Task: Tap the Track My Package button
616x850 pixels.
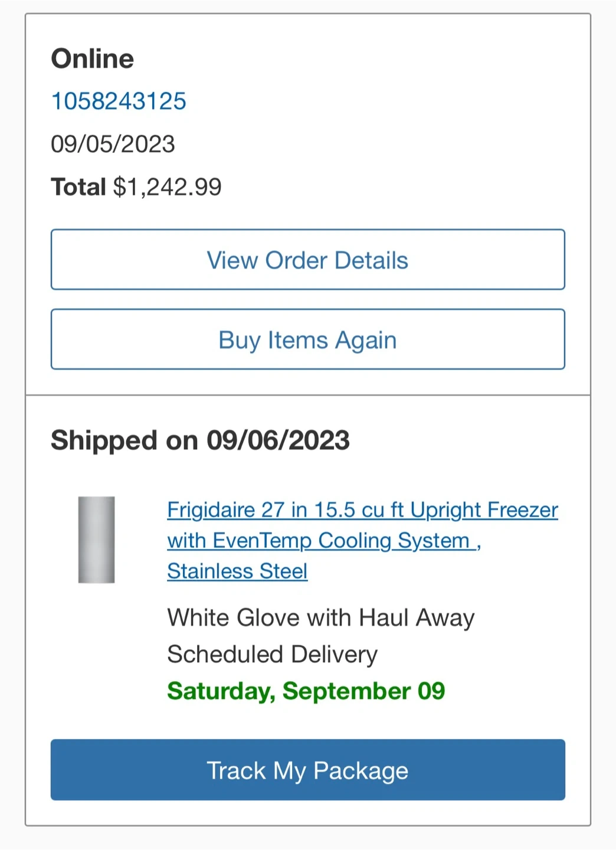Action: [x=307, y=770]
